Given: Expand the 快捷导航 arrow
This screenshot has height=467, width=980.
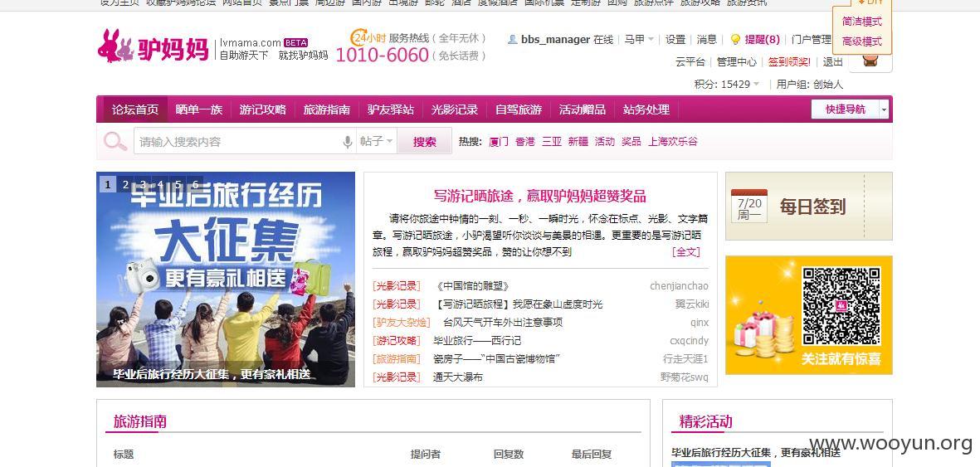Looking at the screenshot, I should pos(884,109).
